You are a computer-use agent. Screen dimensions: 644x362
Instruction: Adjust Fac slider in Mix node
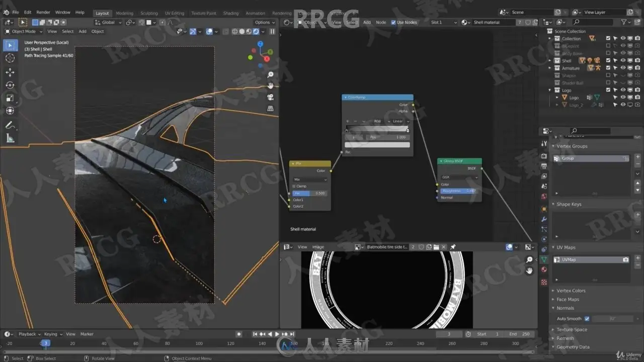[x=310, y=193]
